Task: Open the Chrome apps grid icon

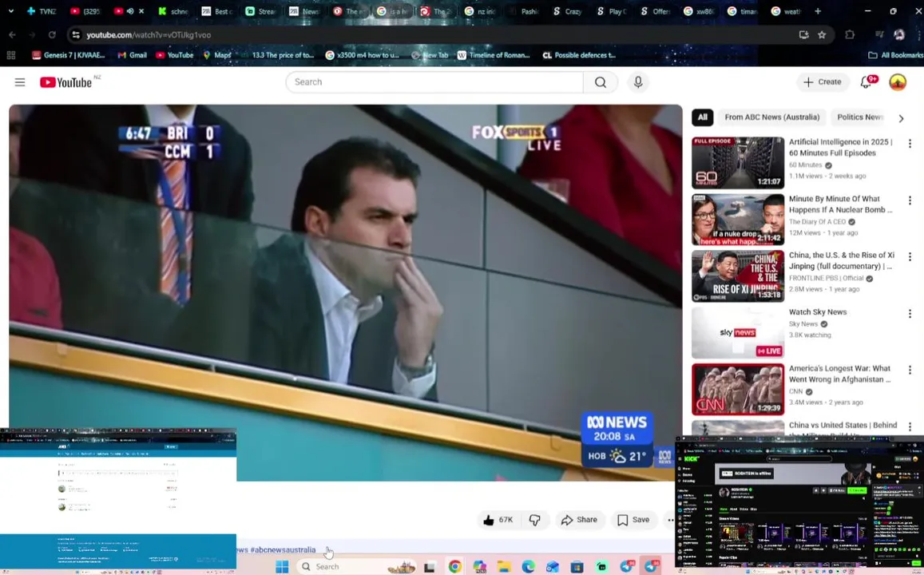Action: 10,55
